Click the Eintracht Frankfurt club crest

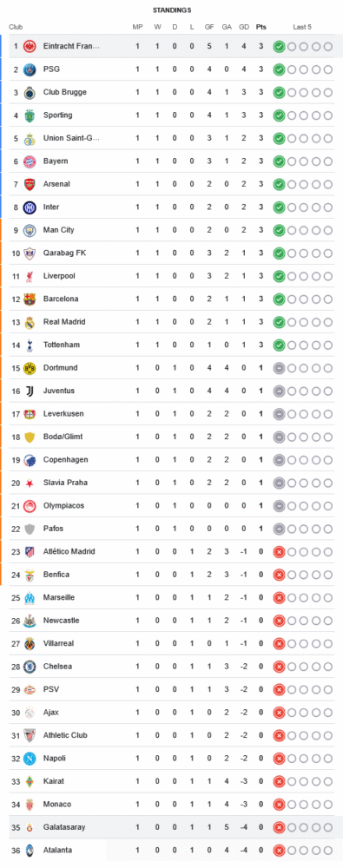click(x=30, y=47)
